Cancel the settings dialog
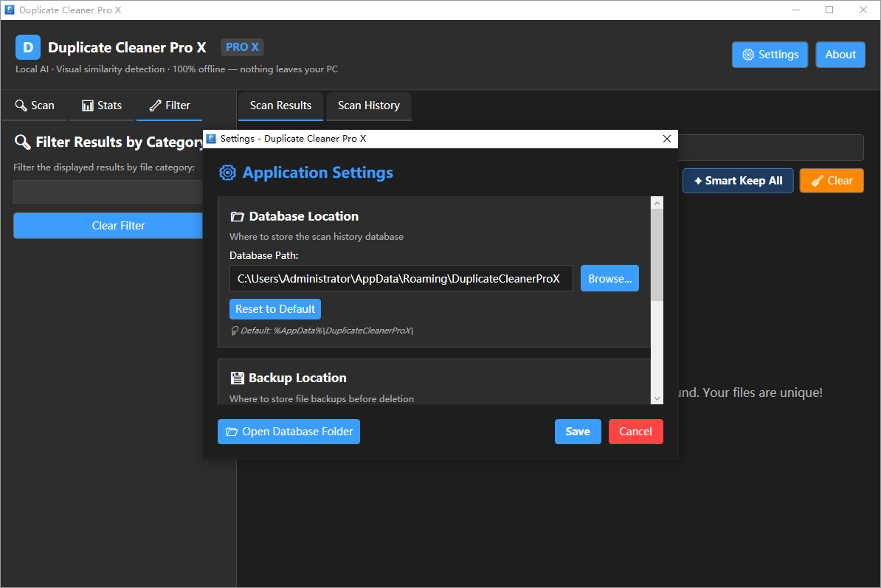This screenshot has width=881, height=588. (635, 432)
